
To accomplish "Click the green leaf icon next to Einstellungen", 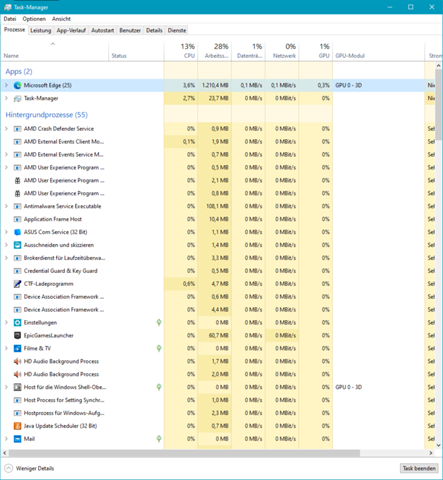I will [159, 322].
